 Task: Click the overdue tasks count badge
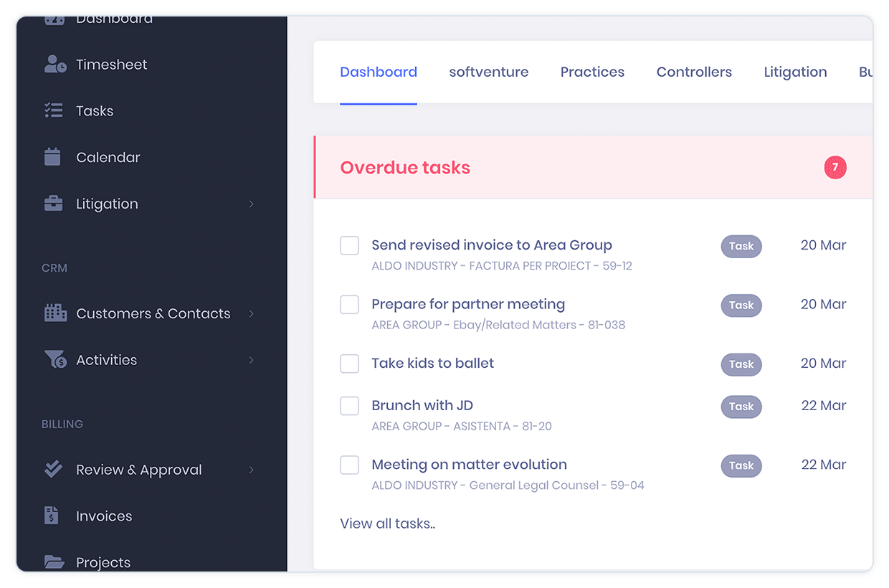835,168
